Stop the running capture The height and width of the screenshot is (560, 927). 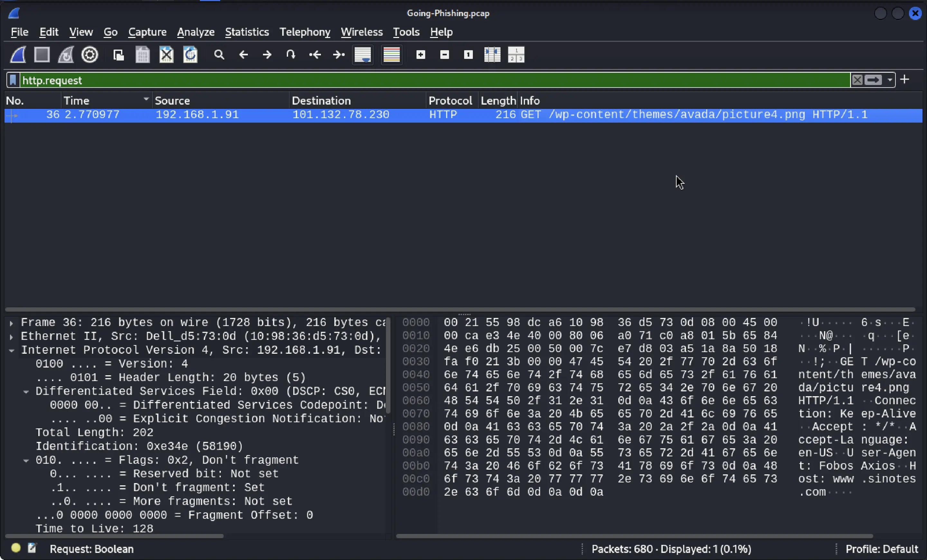(42, 55)
